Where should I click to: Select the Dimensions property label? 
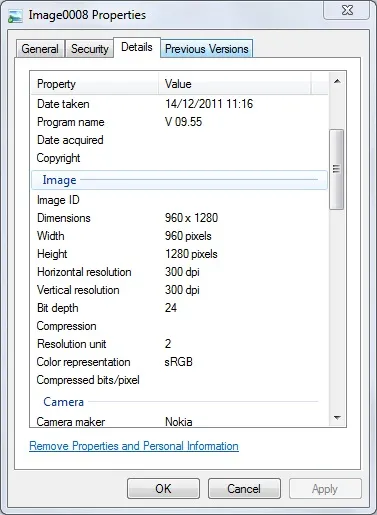64,218
